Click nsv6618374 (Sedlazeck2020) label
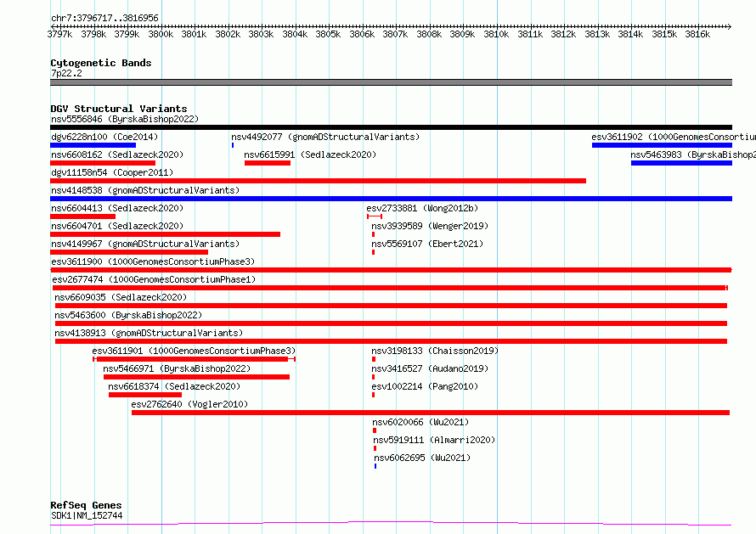This screenshot has width=756, height=534. (x=174, y=386)
